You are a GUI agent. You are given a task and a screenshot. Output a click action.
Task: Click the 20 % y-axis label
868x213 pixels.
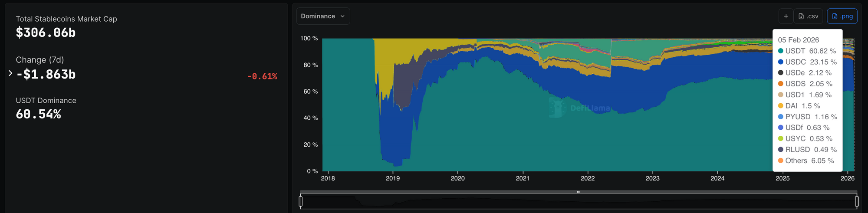click(311, 145)
